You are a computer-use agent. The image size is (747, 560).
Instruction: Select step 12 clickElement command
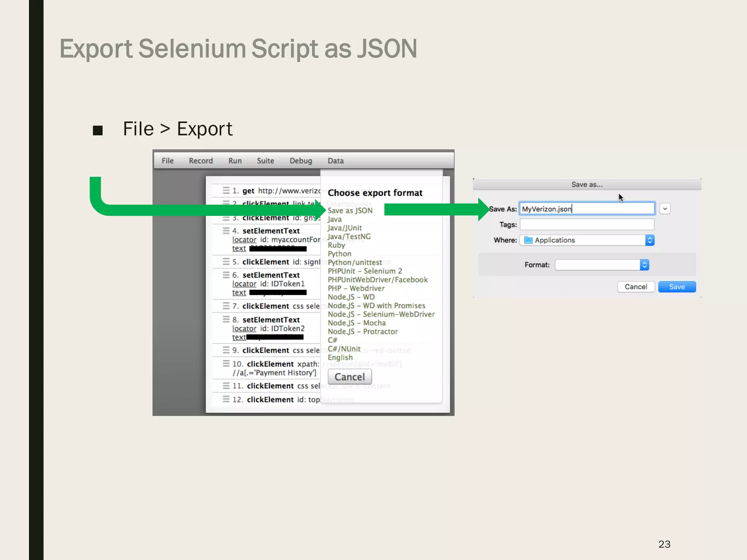coord(270,400)
